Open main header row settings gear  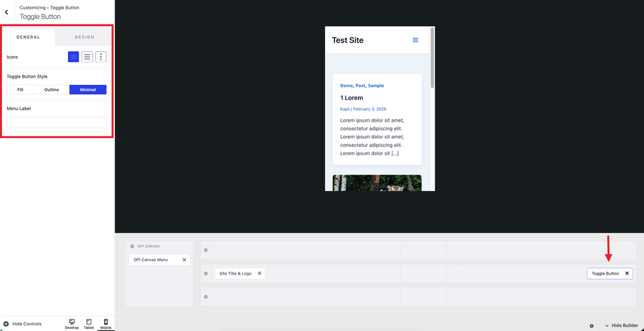206,274
